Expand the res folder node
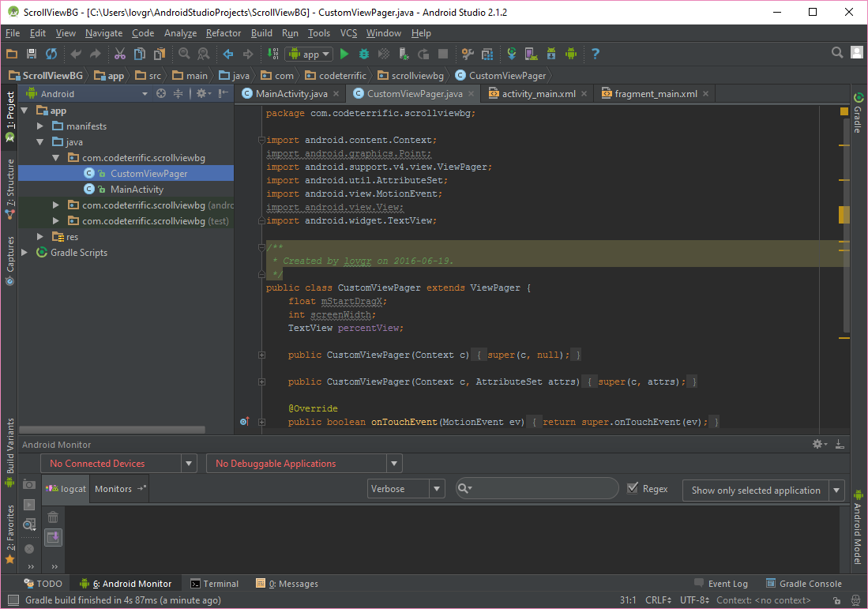Screen dimensions: 868x609 39,236
